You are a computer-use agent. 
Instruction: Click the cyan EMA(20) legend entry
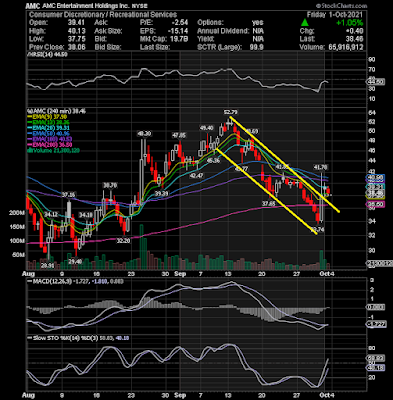[x=49, y=128]
